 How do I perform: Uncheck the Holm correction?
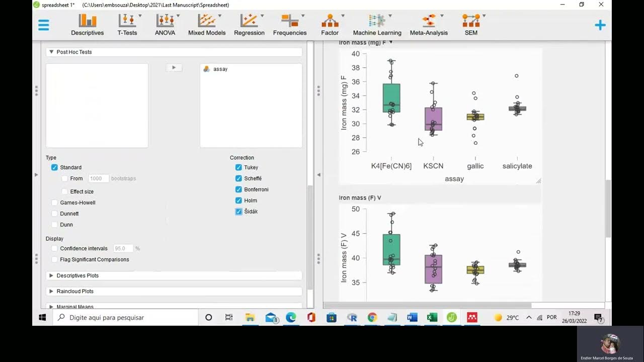238,201
